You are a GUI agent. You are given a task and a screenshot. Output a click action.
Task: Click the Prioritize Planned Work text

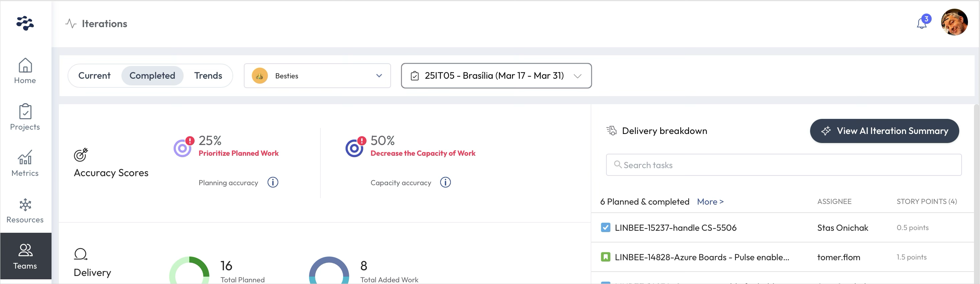click(238, 153)
